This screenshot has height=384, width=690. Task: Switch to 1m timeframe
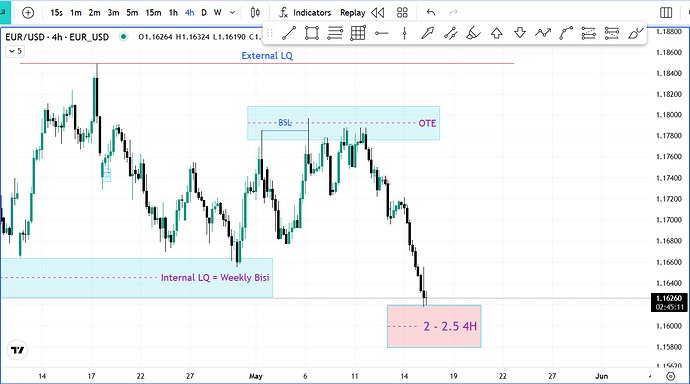[x=76, y=13]
